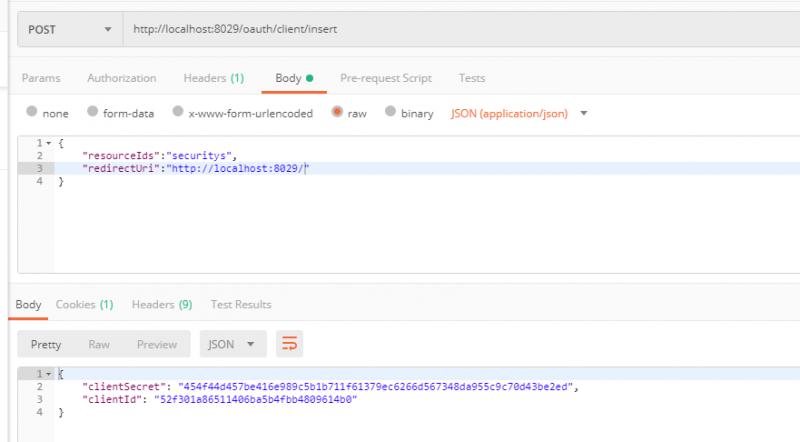Click the request URL field
800x442 pixels.
coord(461,30)
